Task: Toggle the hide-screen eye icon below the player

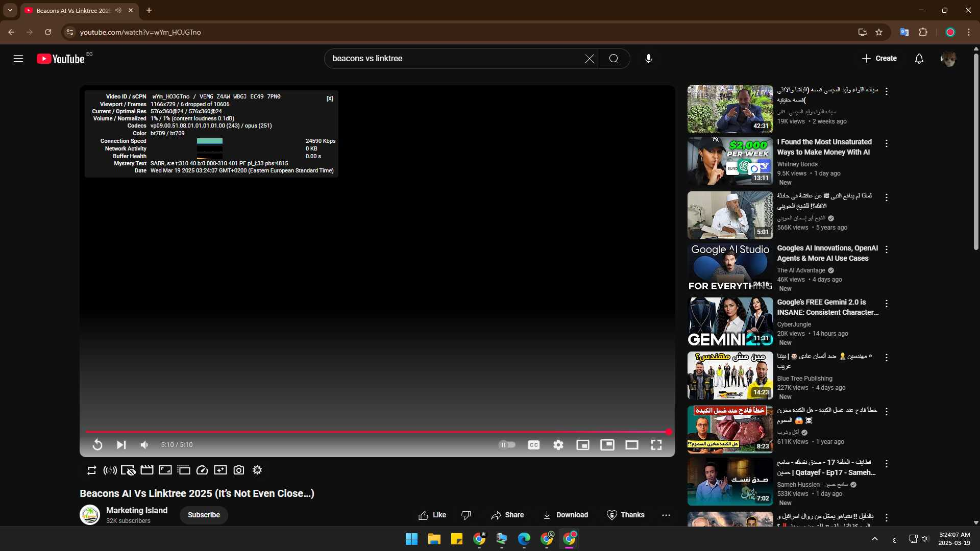Action: pyautogui.click(x=128, y=470)
